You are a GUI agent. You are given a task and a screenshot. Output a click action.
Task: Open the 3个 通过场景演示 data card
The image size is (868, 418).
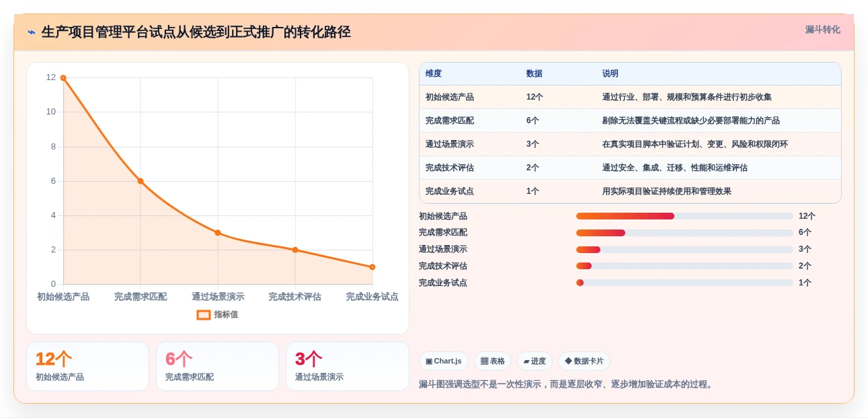click(x=348, y=366)
